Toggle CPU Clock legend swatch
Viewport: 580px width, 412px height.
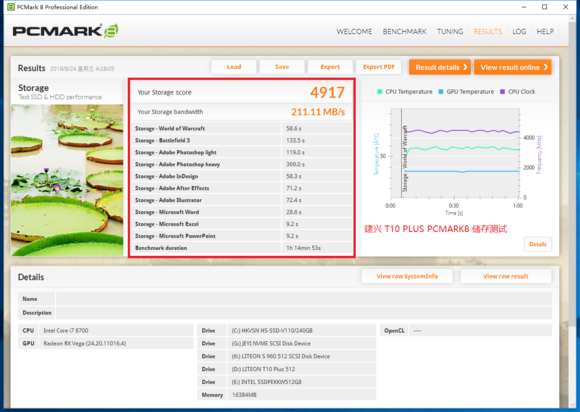[x=502, y=92]
